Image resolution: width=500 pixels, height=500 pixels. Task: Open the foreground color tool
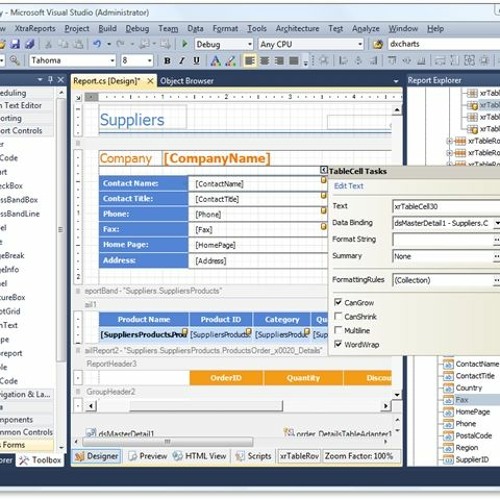pos(215,61)
